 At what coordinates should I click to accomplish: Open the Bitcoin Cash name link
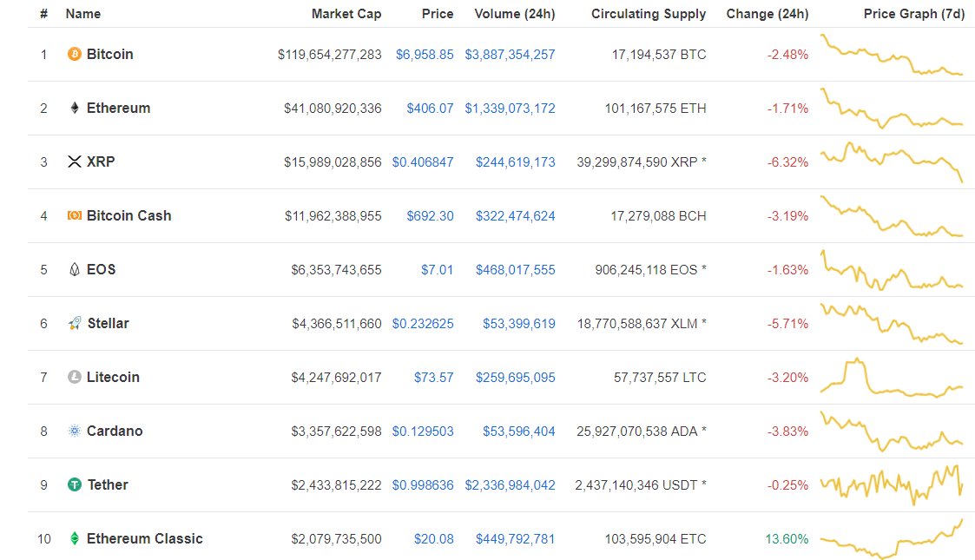click(128, 215)
